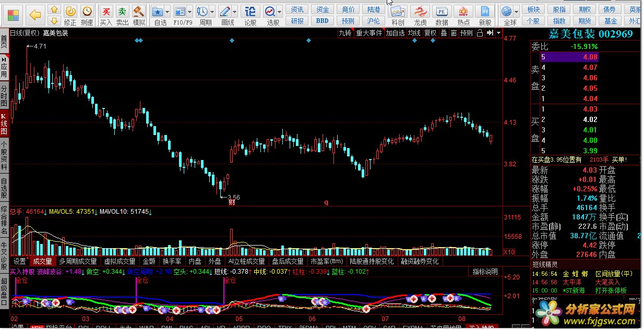The image size is (644, 330).
Task: Toggle 均线 moving averages on chart
Action: coord(414,33)
